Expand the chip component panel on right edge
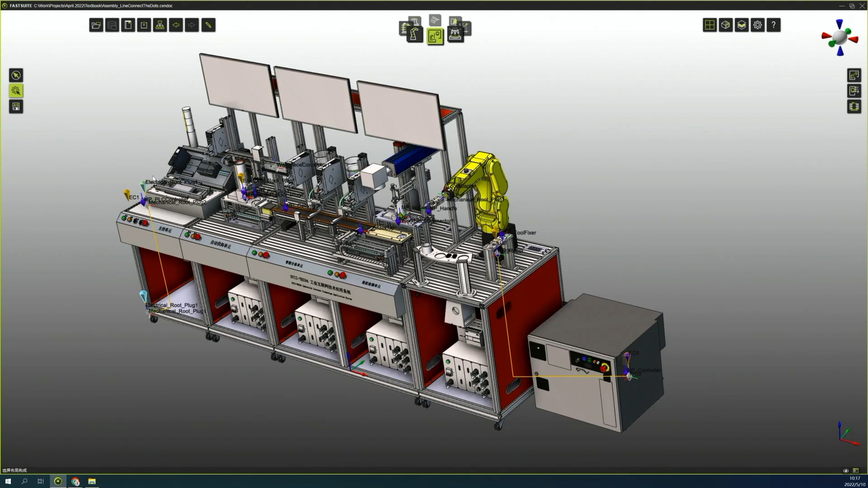868x488 pixels. click(854, 107)
